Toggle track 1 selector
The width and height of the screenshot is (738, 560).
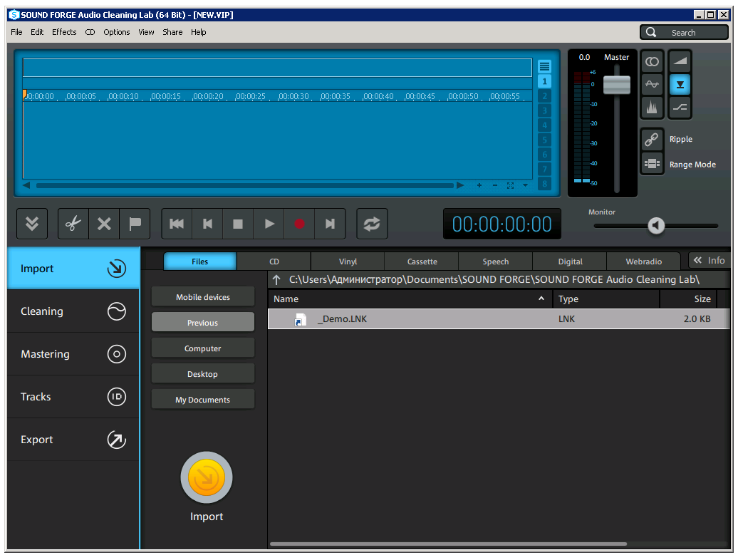[545, 81]
